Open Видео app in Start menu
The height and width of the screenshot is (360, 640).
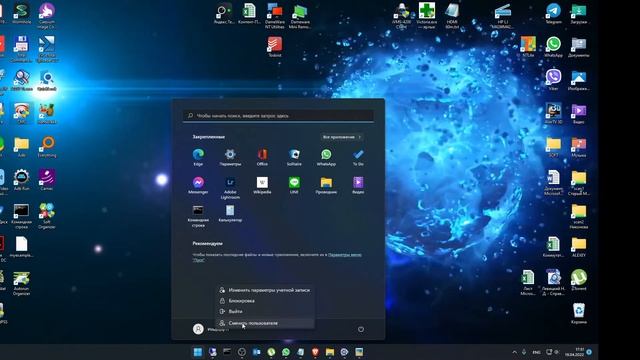tap(358, 185)
